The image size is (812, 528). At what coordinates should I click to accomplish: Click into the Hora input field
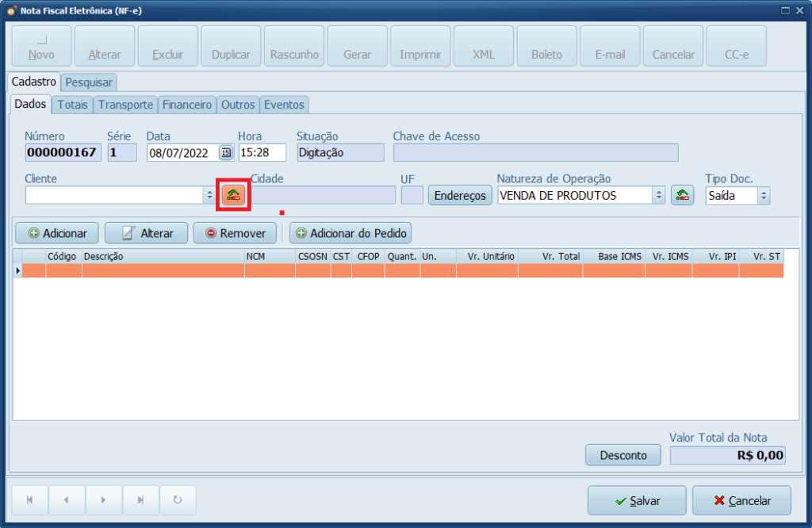coord(262,153)
